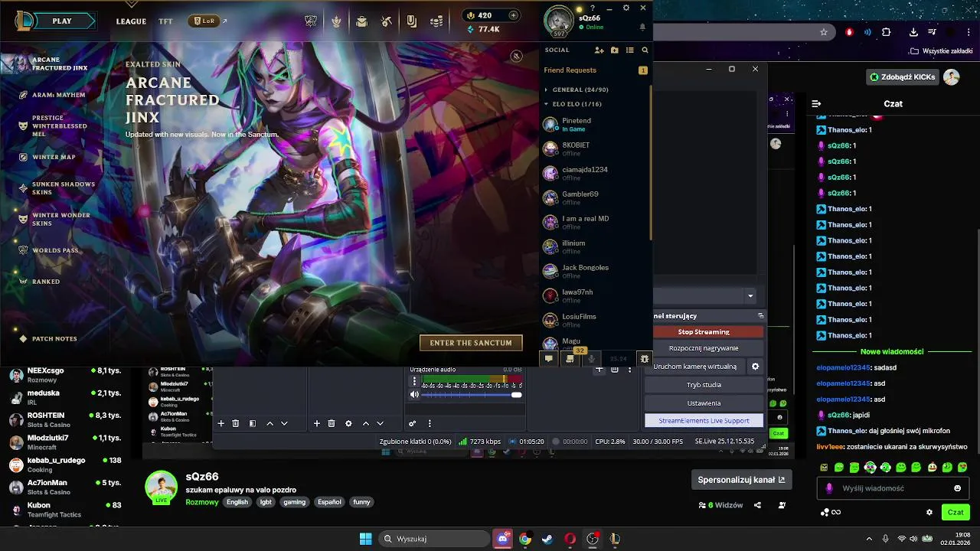Select friend Pinetend in friends list

click(x=596, y=124)
